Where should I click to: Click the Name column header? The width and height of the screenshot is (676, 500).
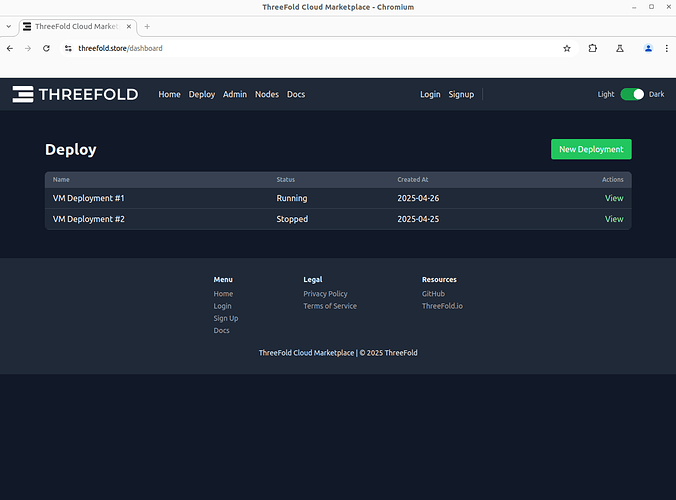click(61, 180)
